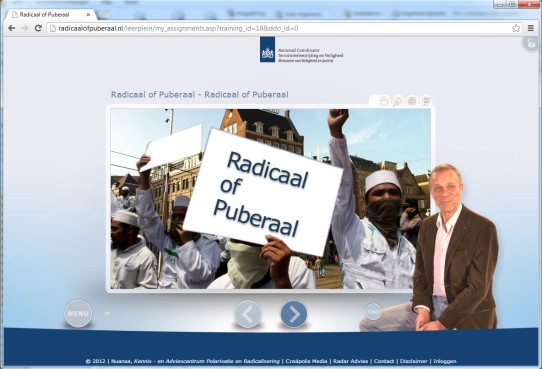Close the Radicaal of Puberaal tab
Viewport: 542px width, 369px height.
coord(88,15)
